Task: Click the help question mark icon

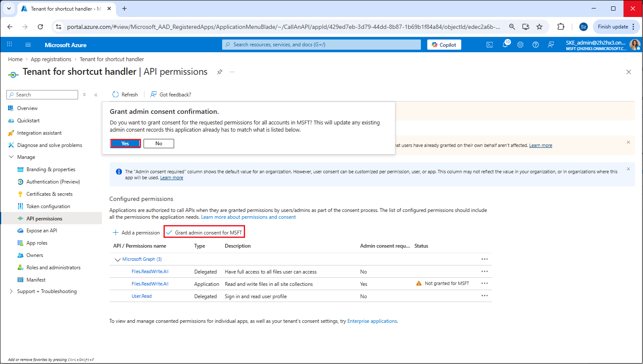Action: tap(536, 45)
